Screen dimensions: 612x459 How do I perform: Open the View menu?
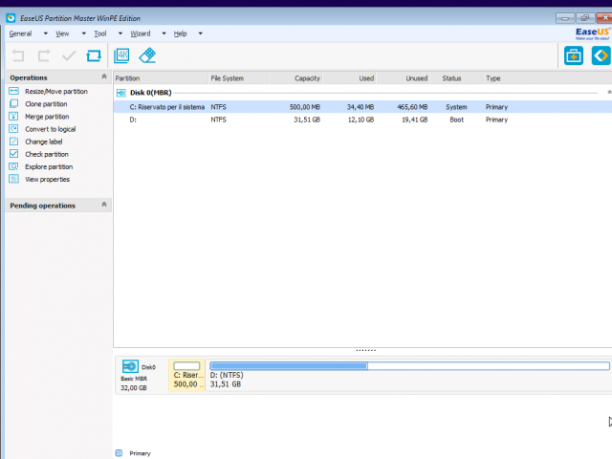coord(62,34)
